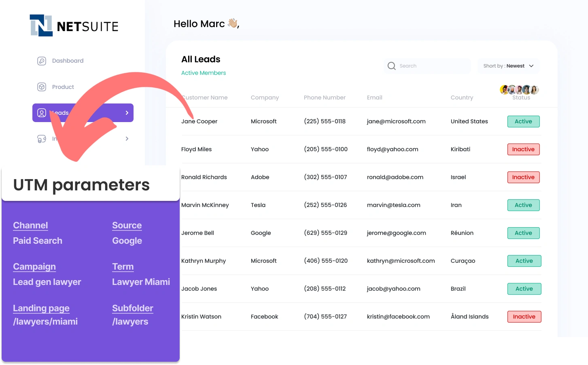This screenshot has height=365, width=588.
Task: Open the jane@microsoft.com email
Action: point(396,122)
